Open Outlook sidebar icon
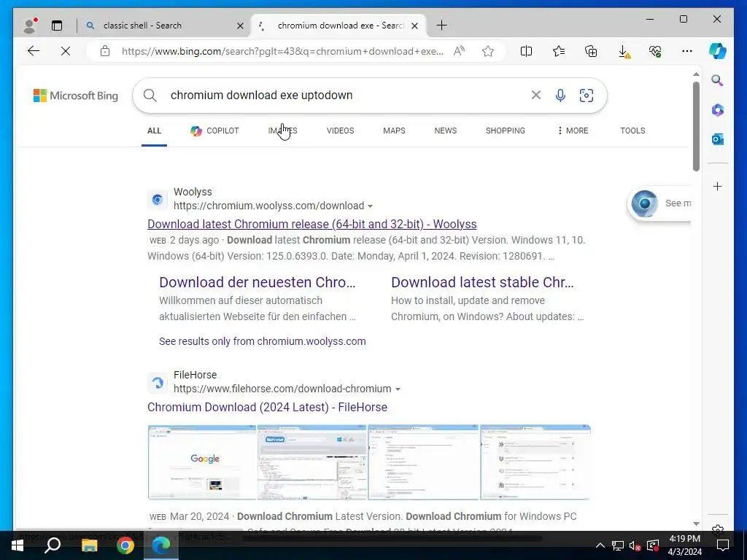Image resolution: width=747 pixels, height=560 pixels. click(x=718, y=139)
